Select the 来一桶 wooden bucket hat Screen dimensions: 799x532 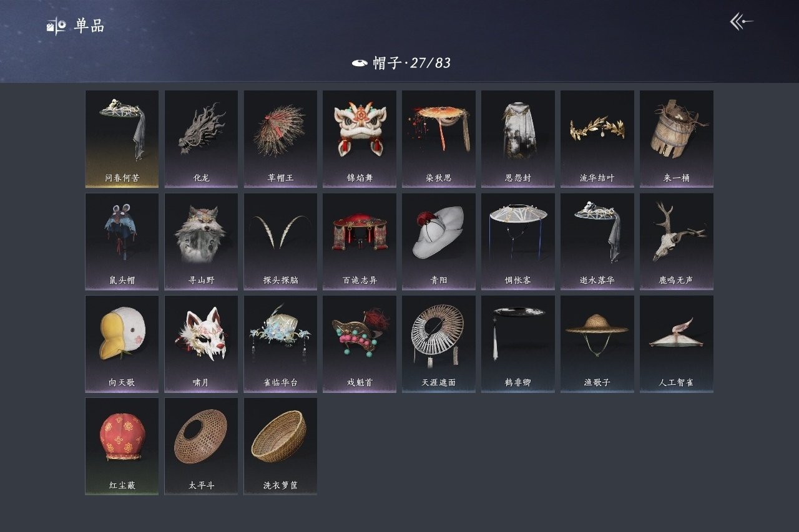pos(676,138)
